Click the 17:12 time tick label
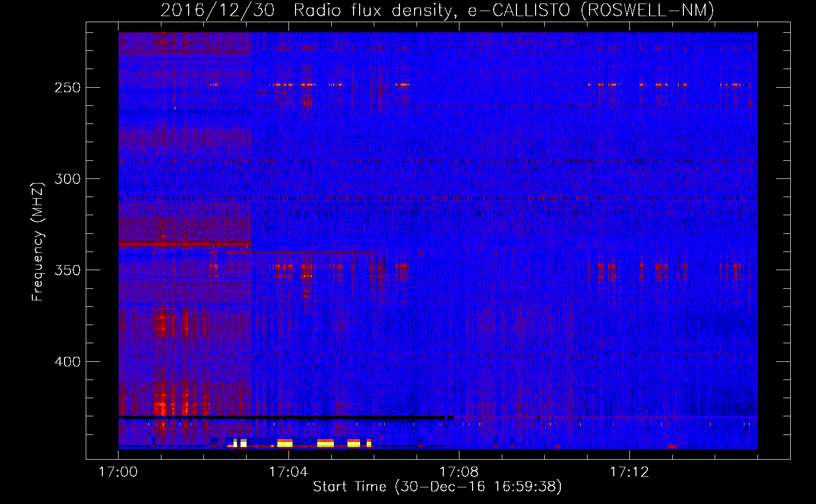This screenshot has height=504, width=816. [x=629, y=472]
